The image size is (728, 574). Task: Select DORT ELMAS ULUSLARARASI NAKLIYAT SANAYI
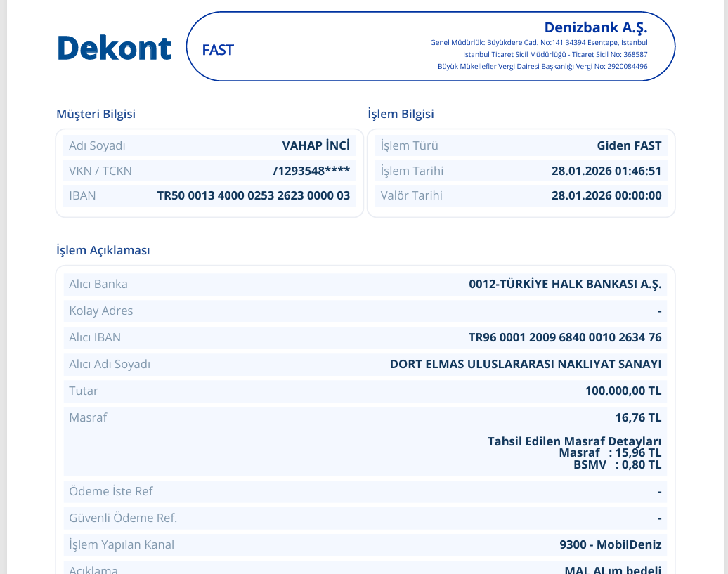526,364
